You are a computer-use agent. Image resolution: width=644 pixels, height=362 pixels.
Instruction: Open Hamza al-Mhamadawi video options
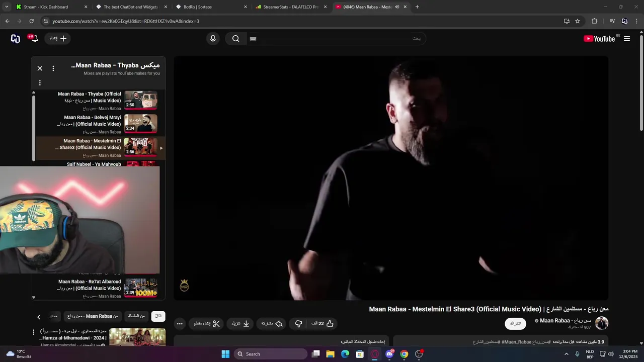tap(34, 332)
